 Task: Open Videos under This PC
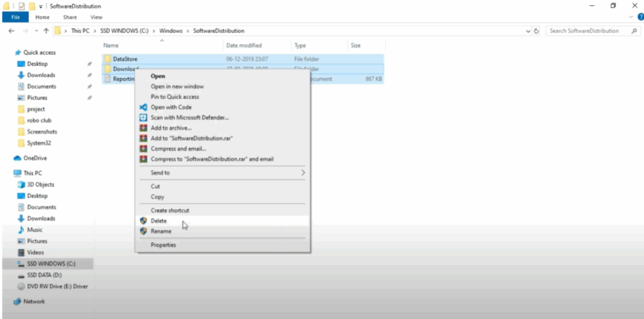click(x=35, y=252)
